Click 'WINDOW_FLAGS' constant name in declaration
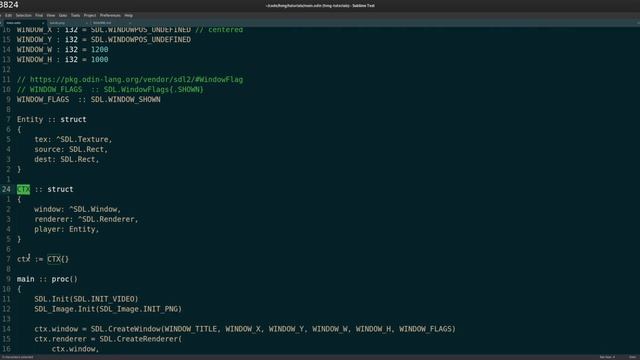 43,100
